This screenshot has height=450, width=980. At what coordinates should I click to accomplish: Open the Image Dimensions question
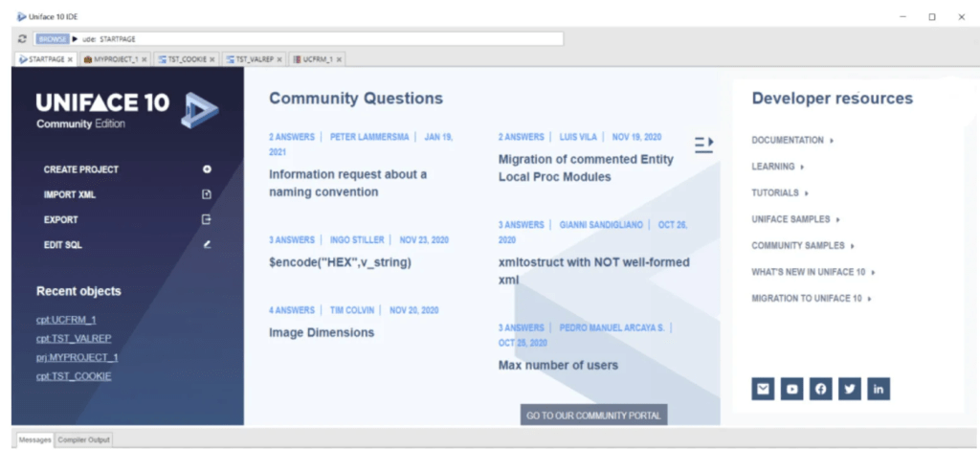322,332
